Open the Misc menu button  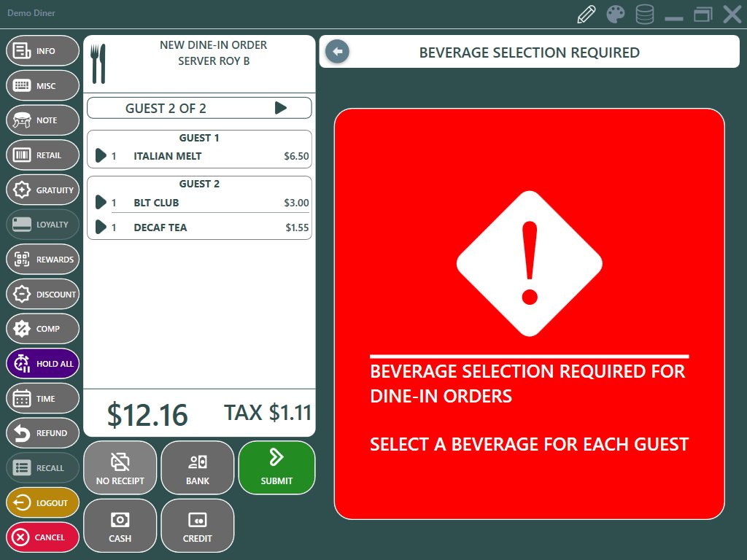tap(42, 86)
